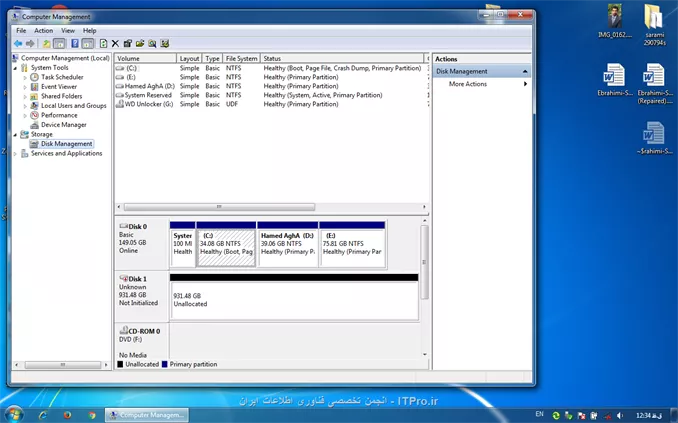
Task: Expand the Performance node
Action: pyautogui.click(x=25, y=115)
